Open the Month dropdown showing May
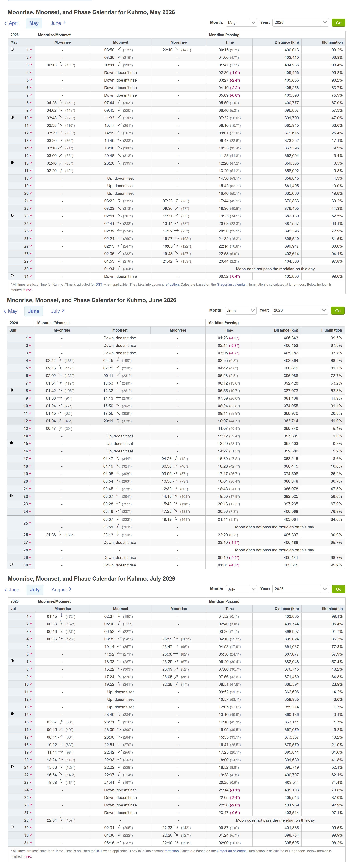Screen dimensions: 359x868 [x=242, y=23]
